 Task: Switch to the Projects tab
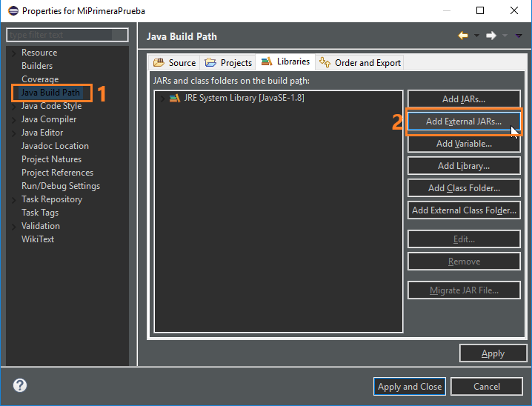pyautogui.click(x=228, y=63)
